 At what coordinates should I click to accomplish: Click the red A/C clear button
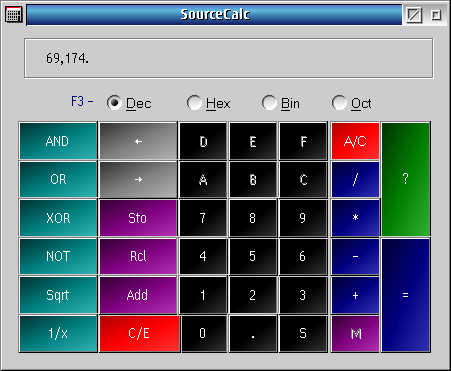pos(355,141)
